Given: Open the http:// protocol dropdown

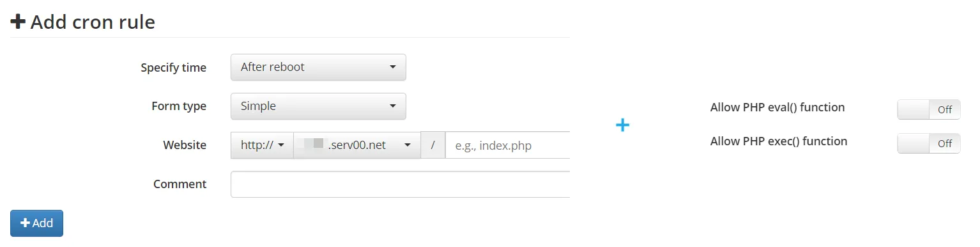Looking at the screenshot, I should click(262, 145).
